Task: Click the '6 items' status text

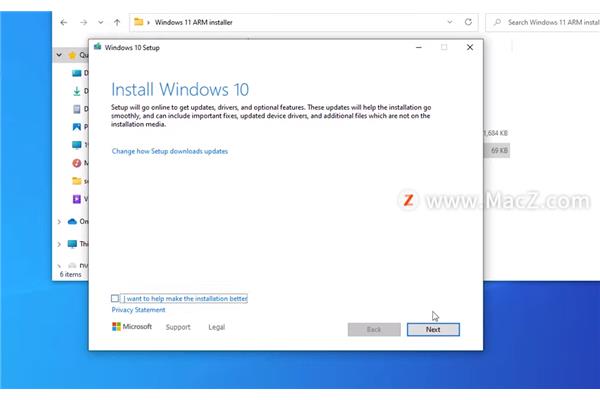Action: click(71, 274)
